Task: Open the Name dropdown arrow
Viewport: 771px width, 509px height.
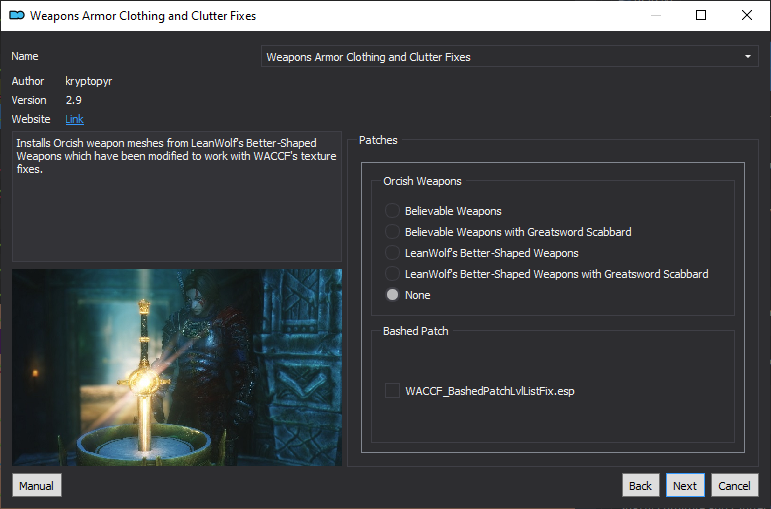Action: pos(747,57)
